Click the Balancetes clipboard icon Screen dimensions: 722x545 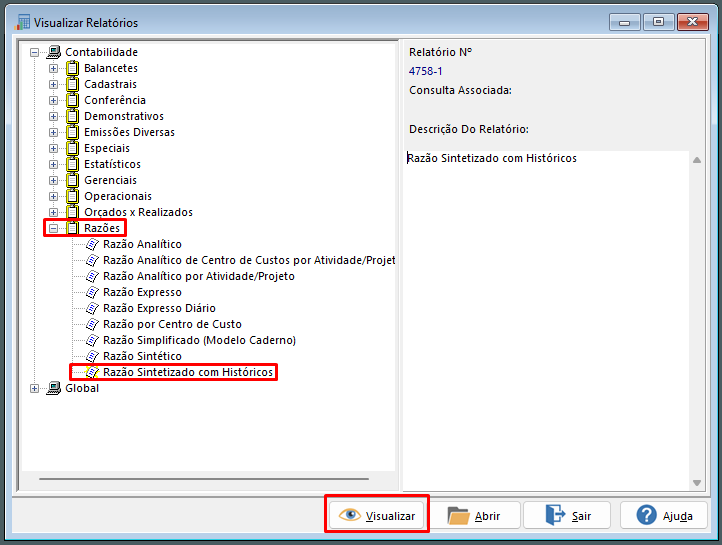[x=72, y=68]
